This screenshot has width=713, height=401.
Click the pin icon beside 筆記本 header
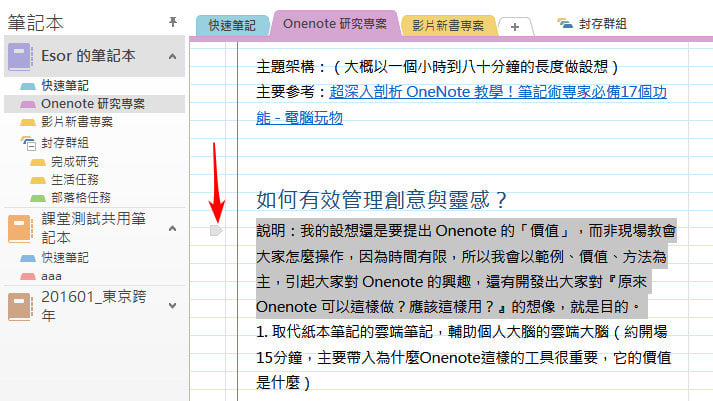coord(173,22)
